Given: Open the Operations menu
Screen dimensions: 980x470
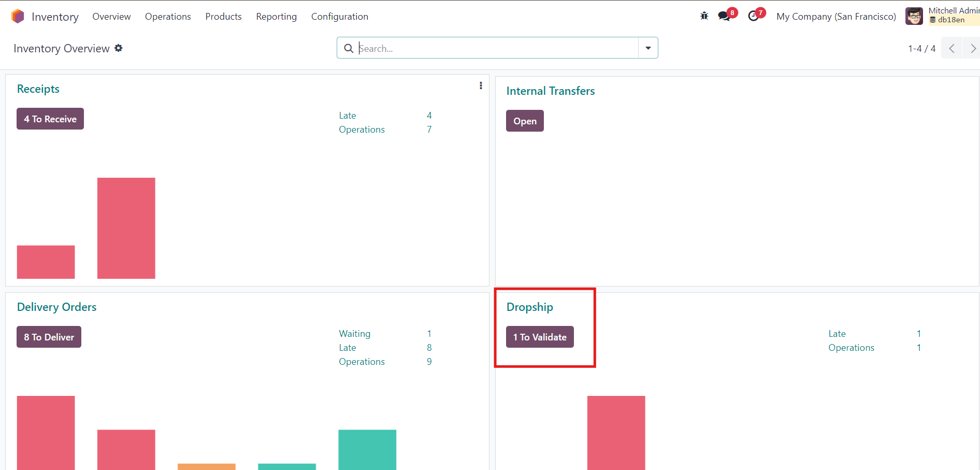Looking at the screenshot, I should tap(168, 17).
